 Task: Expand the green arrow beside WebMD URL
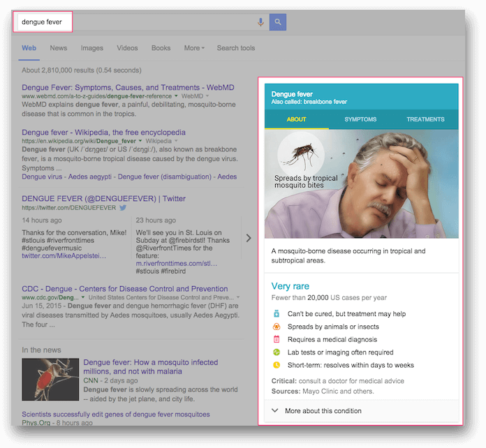tap(176, 96)
